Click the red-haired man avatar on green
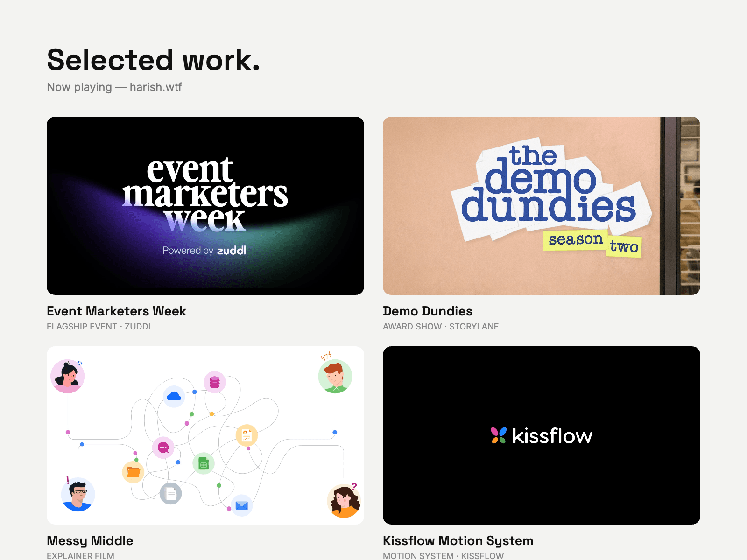The image size is (747, 560). pyautogui.click(x=335, y=376)
